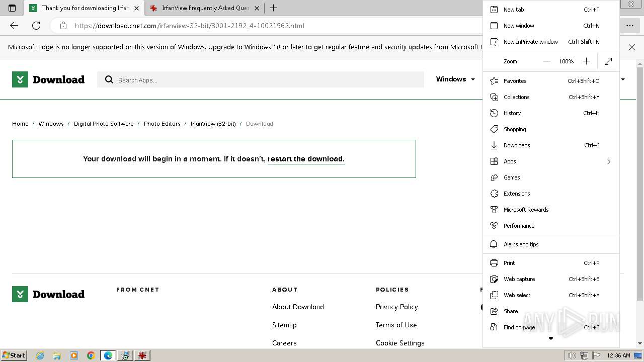
Task: Open Sitemap footer link
Action: (x=284, y=325)
